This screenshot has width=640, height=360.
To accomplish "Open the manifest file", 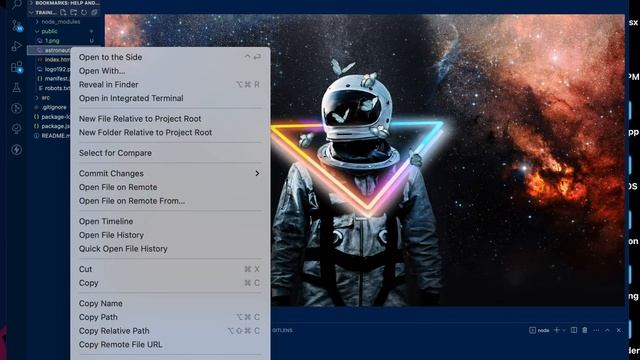I will [x=57, y=79].
